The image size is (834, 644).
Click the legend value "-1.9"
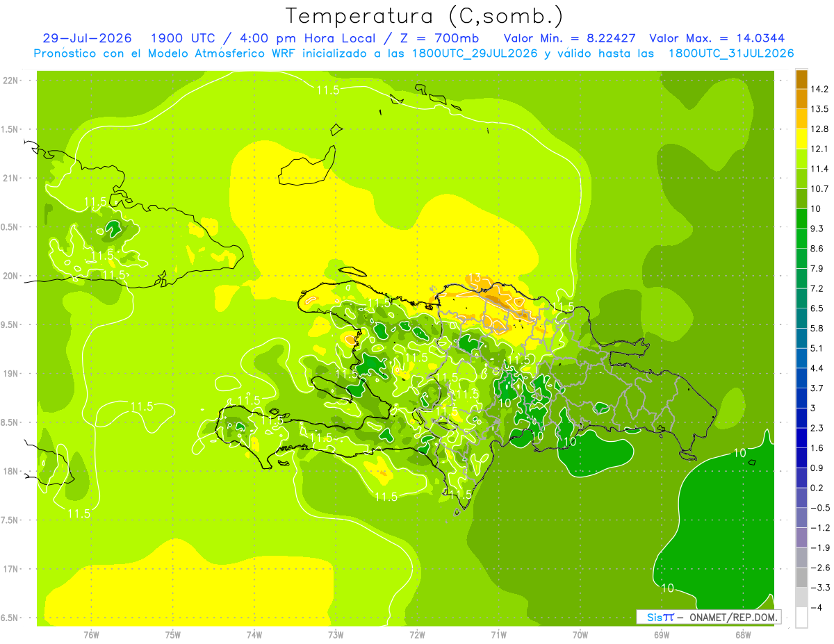pos(820,547)
